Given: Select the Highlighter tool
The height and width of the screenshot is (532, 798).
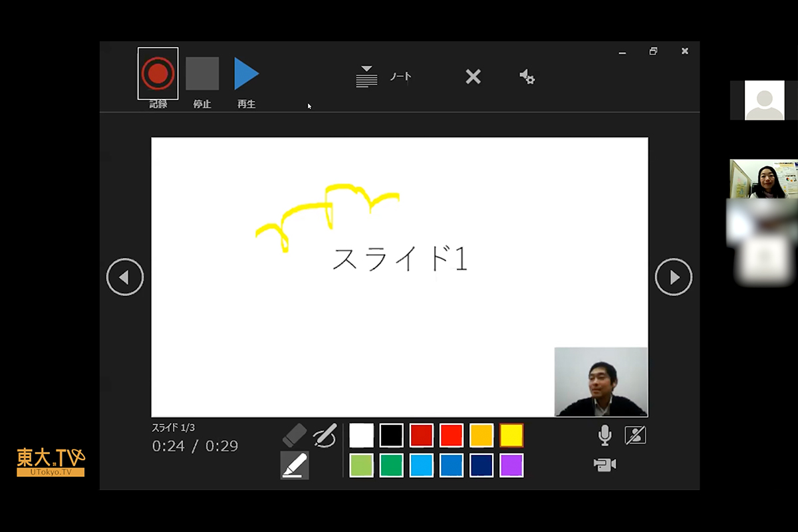Looking at the screenshot, I should (x=295, y=465).
